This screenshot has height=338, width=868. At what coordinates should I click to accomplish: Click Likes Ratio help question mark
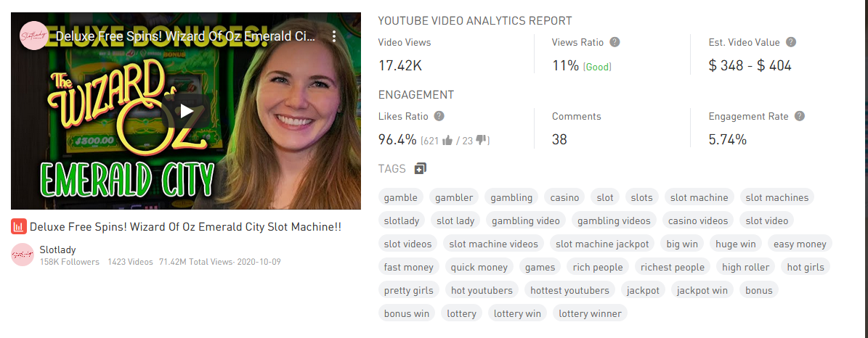439,116
